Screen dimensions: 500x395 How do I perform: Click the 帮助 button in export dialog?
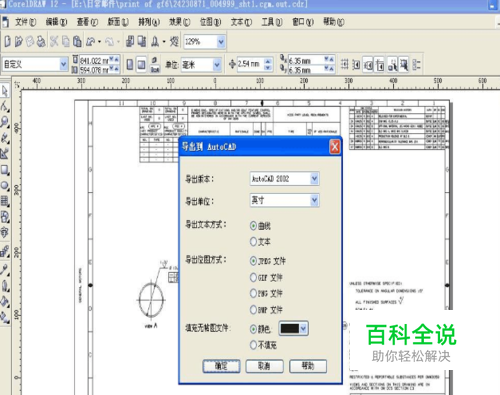(x=308, y=366)
